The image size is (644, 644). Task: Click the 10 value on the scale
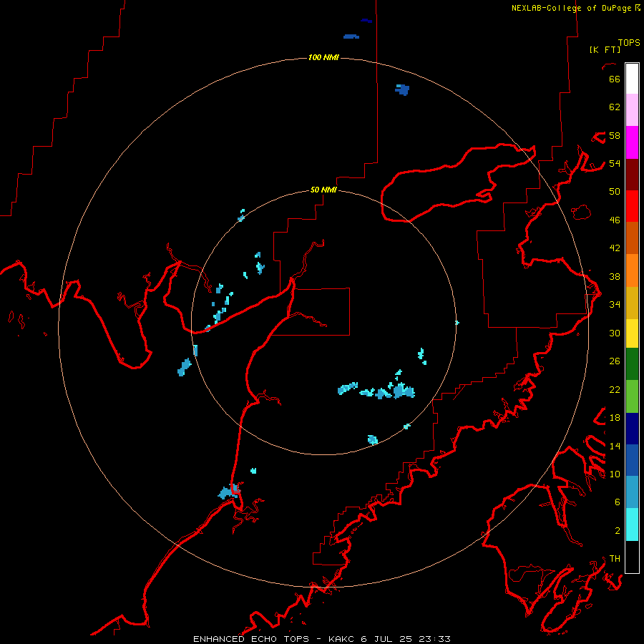(615, 474)
